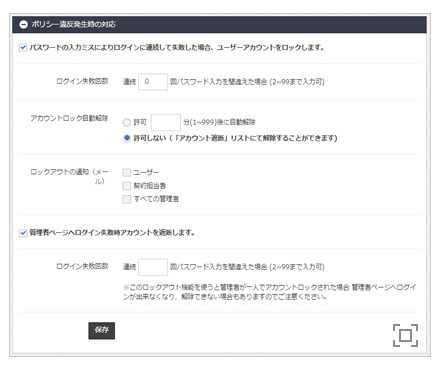The image size is (440, 370).
Task: Collapse the ポリシー違反発生時の対応 section with minus icon
Action: pyautogui.click(x=23, y=24)
